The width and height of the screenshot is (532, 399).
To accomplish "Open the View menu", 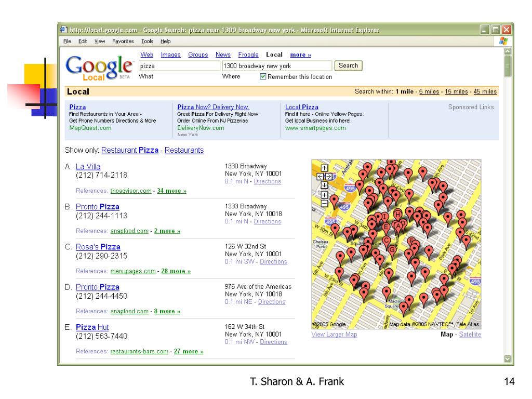I will pyautogui.click(x=99, y=42).
